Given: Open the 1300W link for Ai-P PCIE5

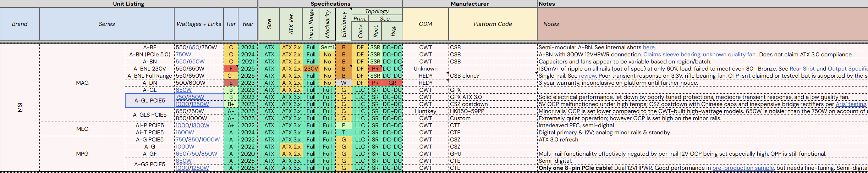Looking at the screenshot, I should click(x=200, y=125).
